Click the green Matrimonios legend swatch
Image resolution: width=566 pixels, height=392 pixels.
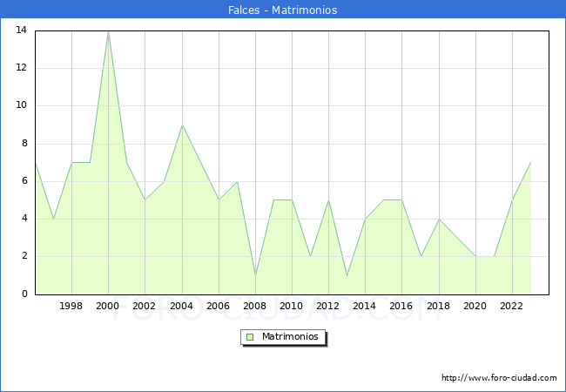[x=250, y=336]
